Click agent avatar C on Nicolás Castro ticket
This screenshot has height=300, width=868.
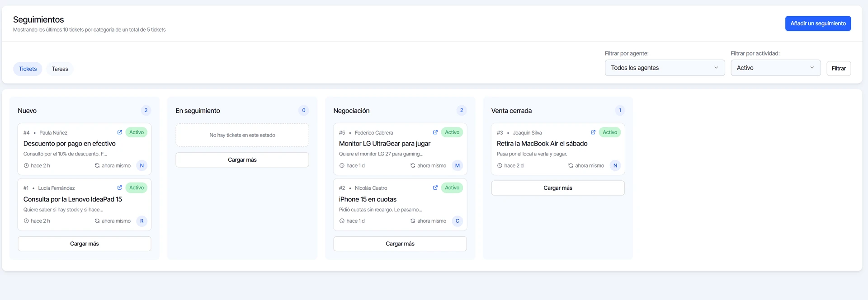click(458, 221)
